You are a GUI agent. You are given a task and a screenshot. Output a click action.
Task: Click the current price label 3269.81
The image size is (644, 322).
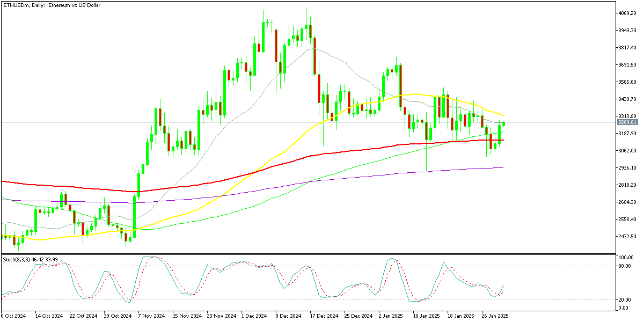click(627, 122)
